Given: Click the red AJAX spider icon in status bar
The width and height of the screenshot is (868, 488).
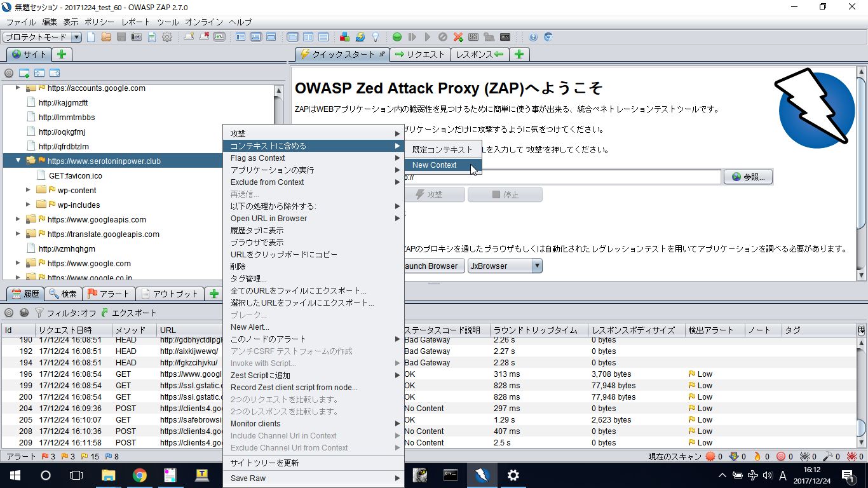Looking at the screenshot, I should point(851,456).
